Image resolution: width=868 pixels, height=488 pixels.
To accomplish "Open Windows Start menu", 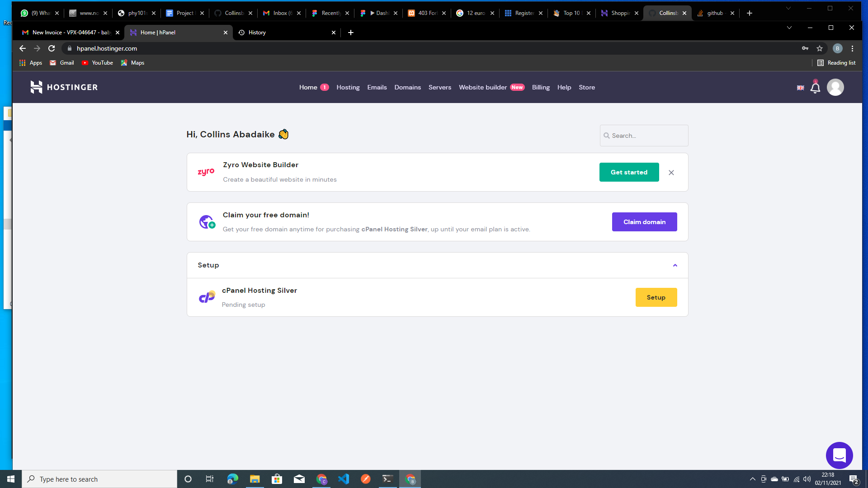I will 11,479.
